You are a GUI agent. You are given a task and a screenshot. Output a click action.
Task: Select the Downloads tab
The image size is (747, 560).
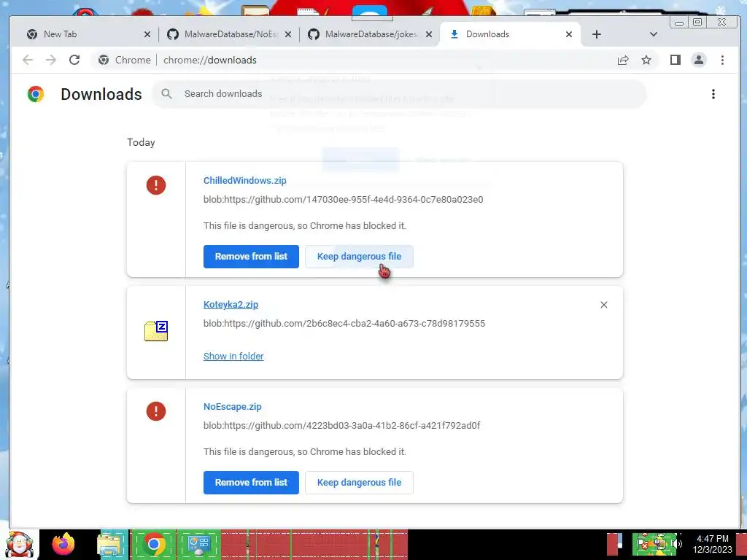[510, 34]
